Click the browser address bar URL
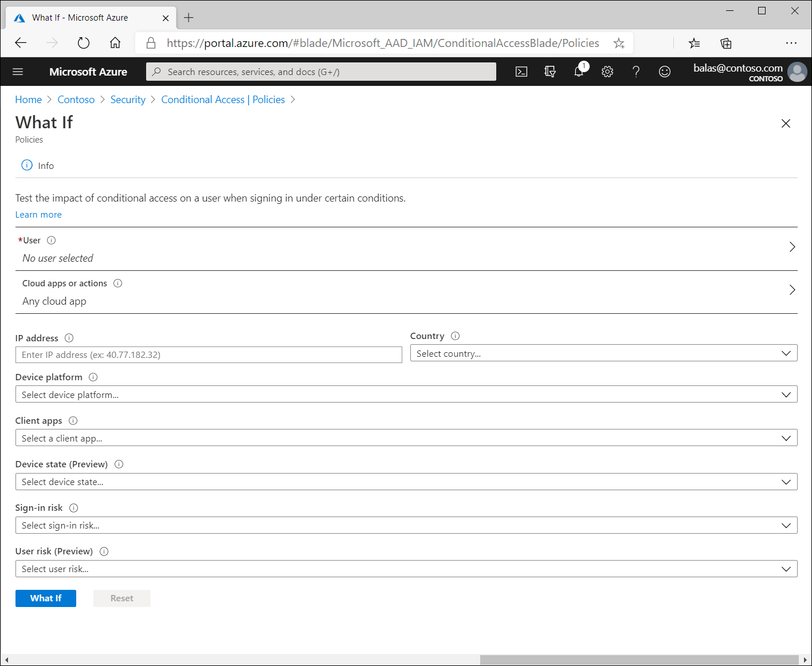The height and width of the screenshot is (666, 812). tap(383, 43)
